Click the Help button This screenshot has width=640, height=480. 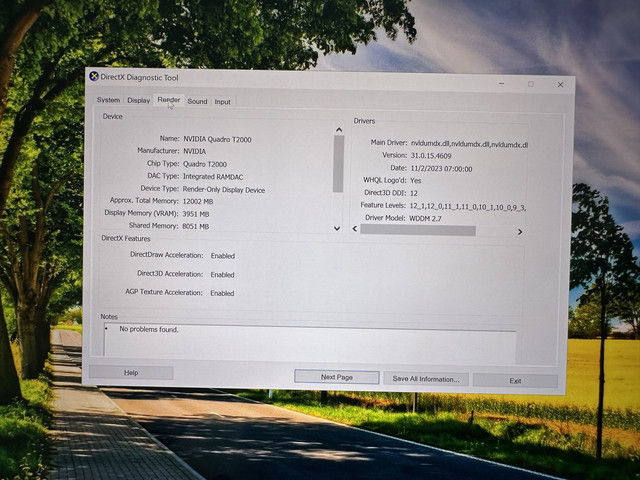pos(131,373)
